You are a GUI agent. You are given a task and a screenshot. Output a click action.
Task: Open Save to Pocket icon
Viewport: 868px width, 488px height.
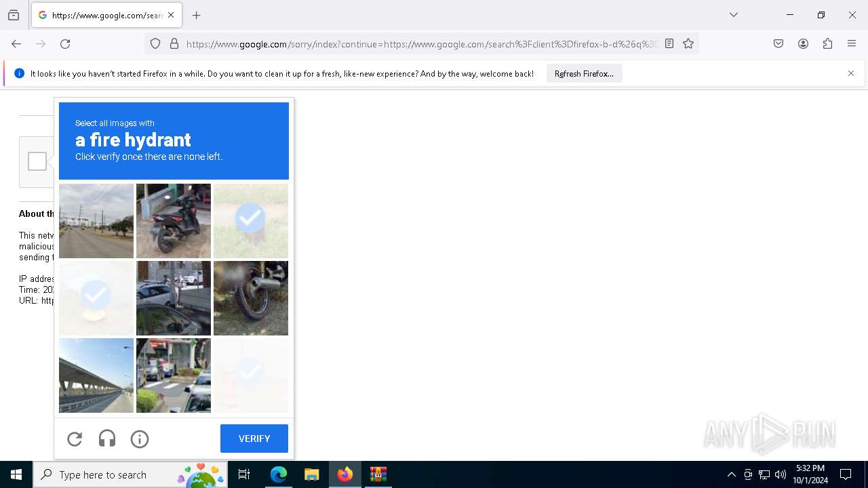point(778,44)
